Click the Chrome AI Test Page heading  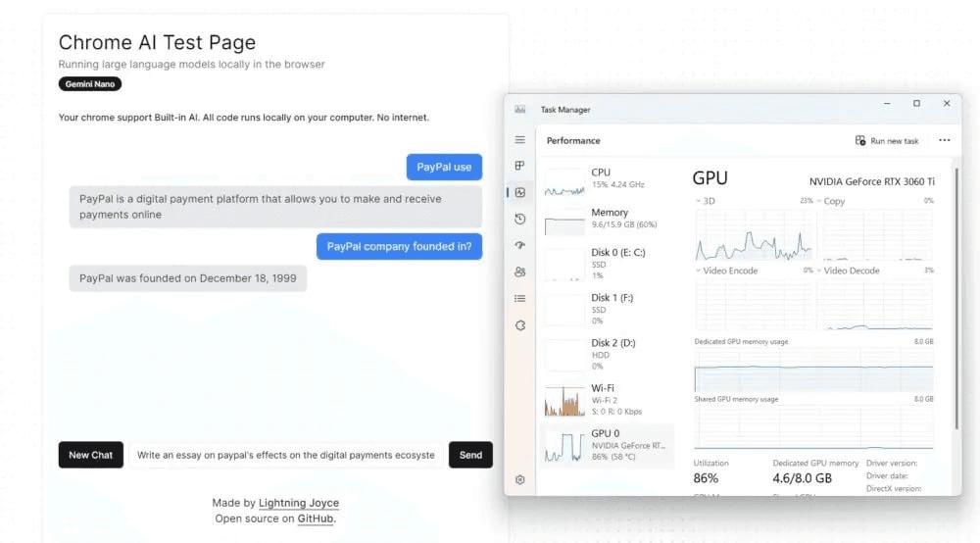coord(158,42)
